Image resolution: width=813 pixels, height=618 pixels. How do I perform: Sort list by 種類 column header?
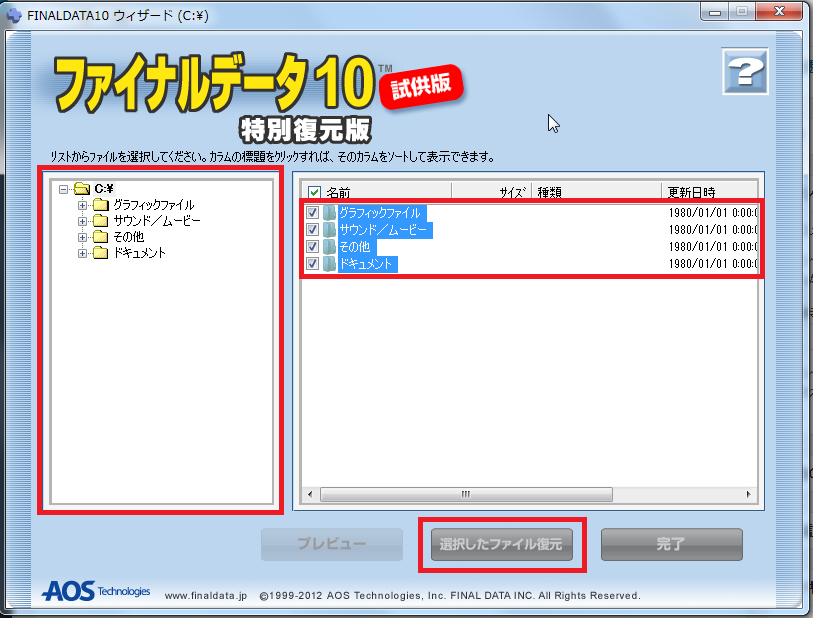pos(550,192)
